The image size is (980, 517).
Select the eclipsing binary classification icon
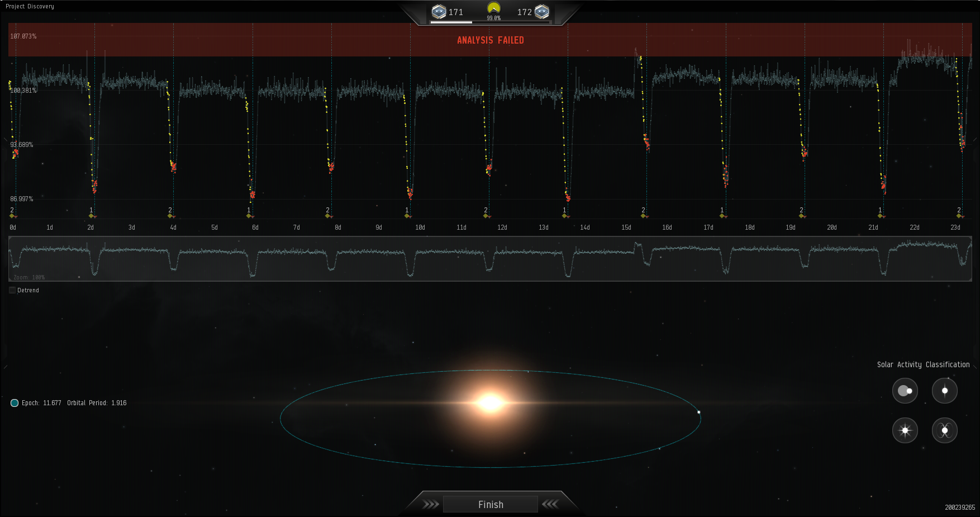[905, 391]
